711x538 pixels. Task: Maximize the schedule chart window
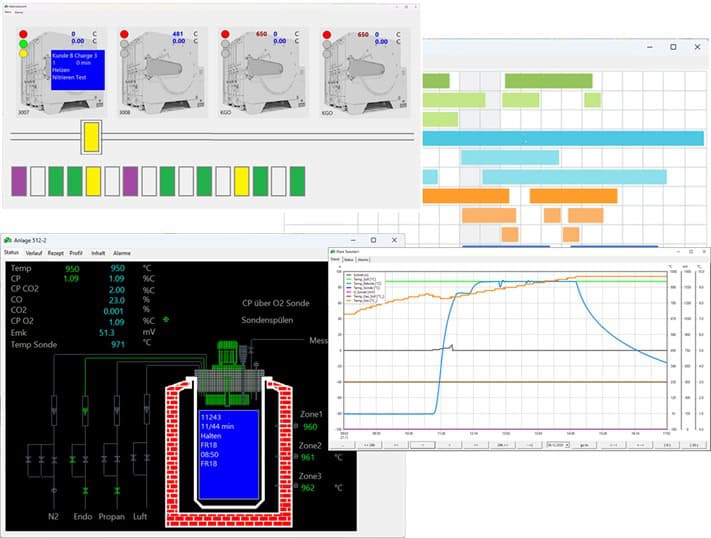[672, 47]
